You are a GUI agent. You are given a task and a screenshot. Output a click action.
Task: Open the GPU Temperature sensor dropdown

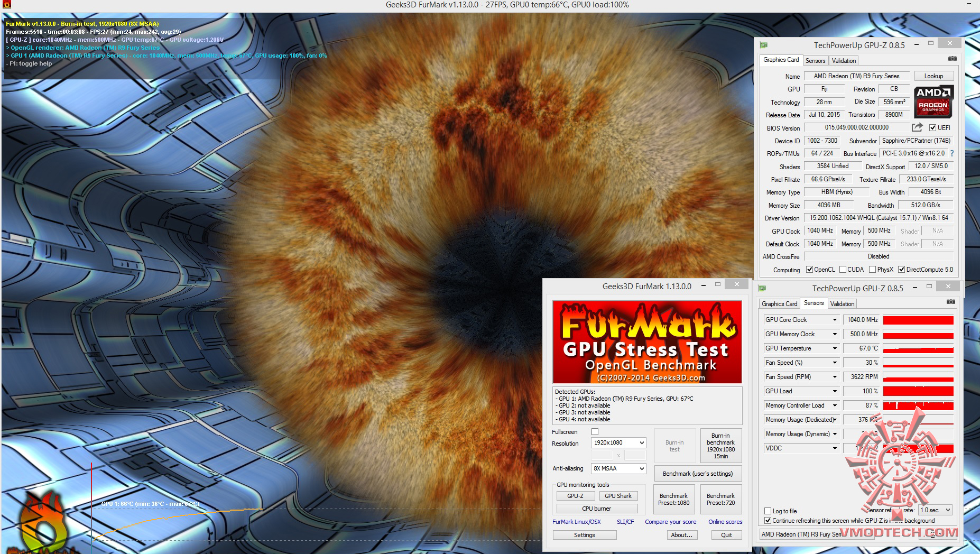834,348
